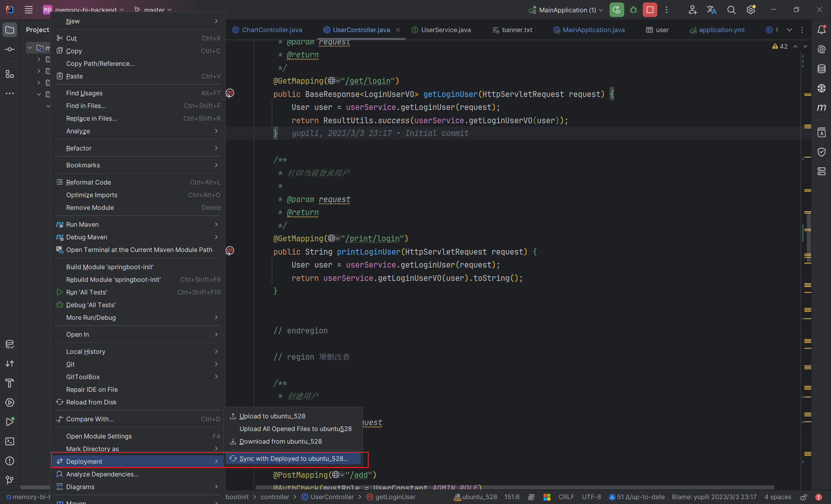The height and width of the screenshot is (504, 831).
Task: Click the 151:6 line column indicator
Action: click(x=512, y=497)
